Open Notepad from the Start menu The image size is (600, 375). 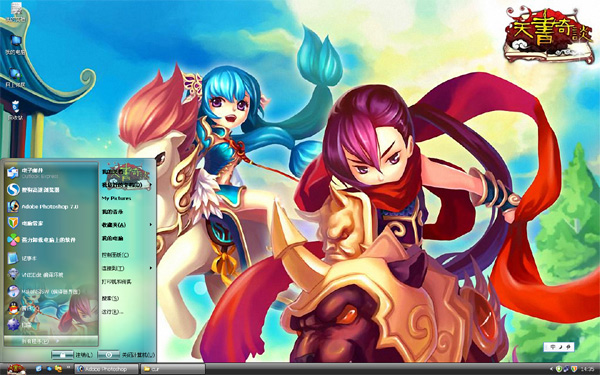(x=22, y=258)
